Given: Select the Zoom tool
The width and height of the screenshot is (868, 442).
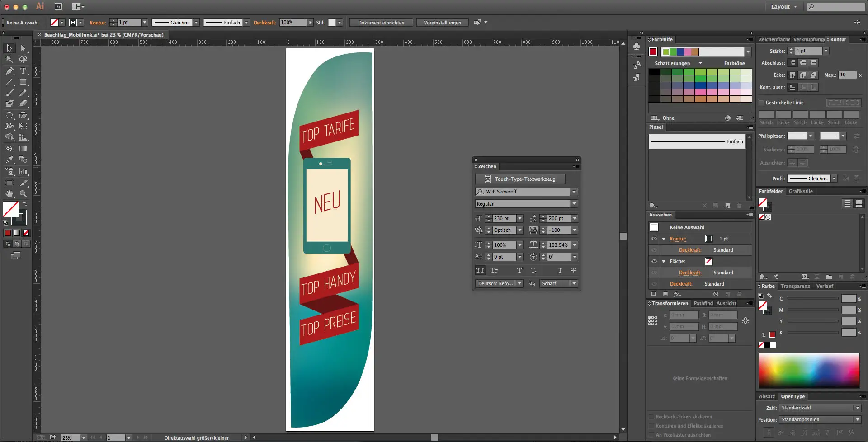Looking at the screenshot, I should click(23, 194).
